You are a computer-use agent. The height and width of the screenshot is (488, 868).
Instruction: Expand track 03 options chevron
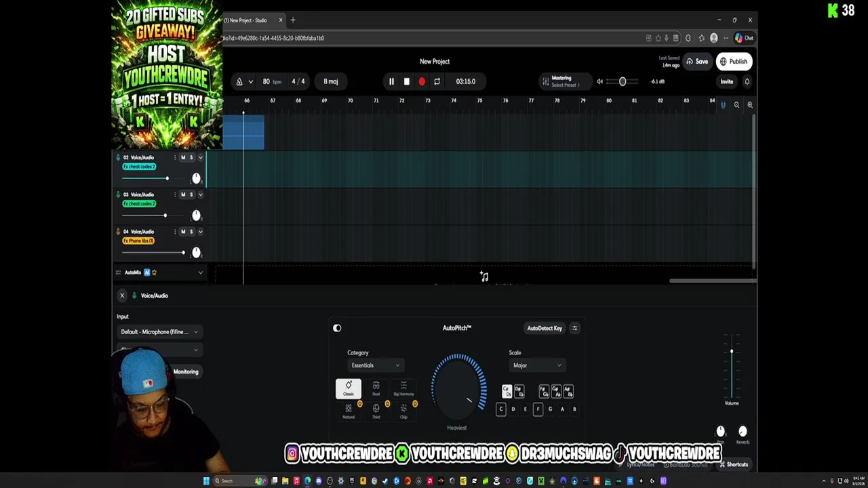[200, 195]
